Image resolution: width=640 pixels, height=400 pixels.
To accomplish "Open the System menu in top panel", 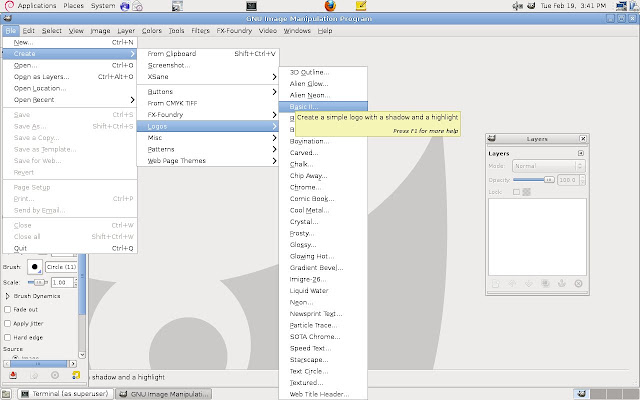I will (103, 6).
